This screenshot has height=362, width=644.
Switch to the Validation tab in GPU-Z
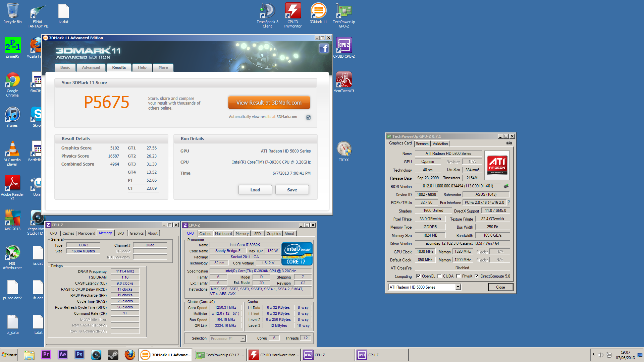[440, 144]
